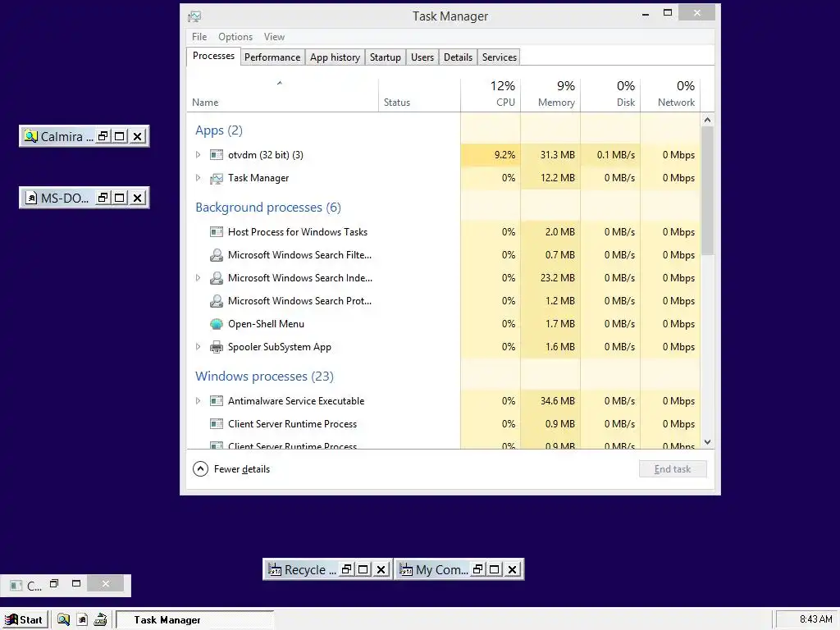This screenshot has height=630, width=840.
Task: Switch to the App history tab
Action: click(x=335, y=57)
